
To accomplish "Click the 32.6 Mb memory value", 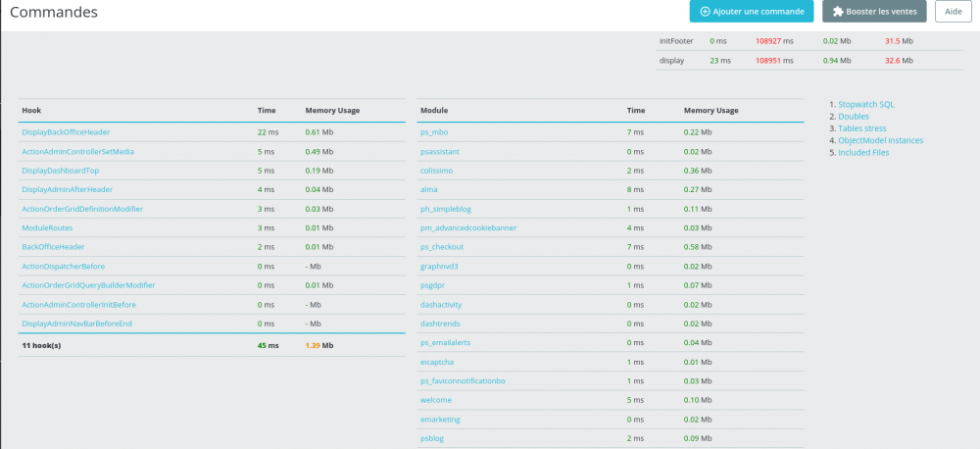I will coord(899,61).
